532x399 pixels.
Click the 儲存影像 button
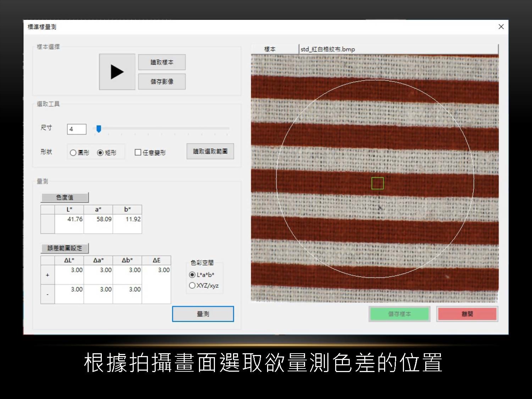point(162,82)
